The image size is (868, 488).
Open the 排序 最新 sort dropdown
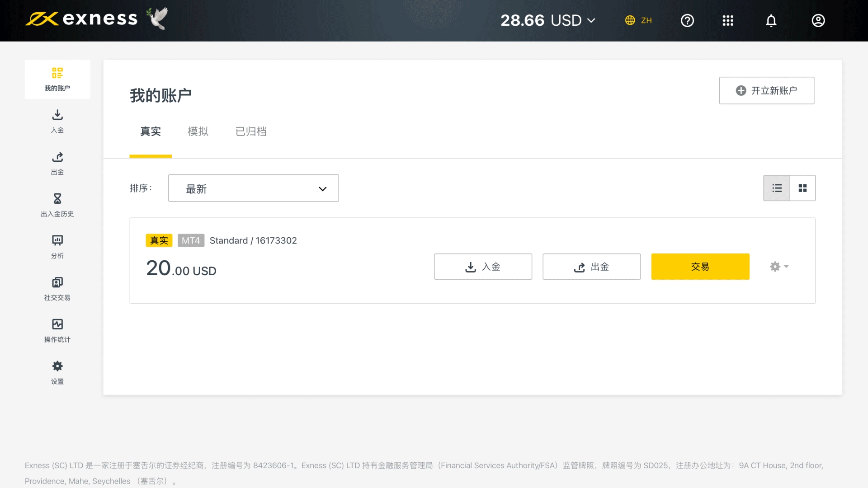click(253, 188)
